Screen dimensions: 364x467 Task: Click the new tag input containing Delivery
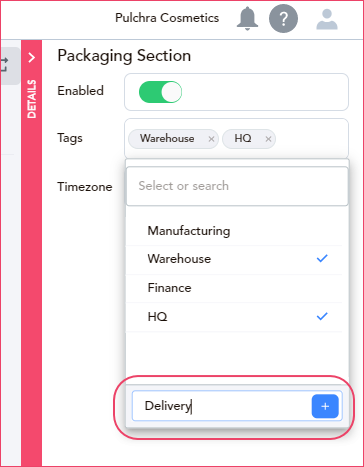click(x=221, y=406)
